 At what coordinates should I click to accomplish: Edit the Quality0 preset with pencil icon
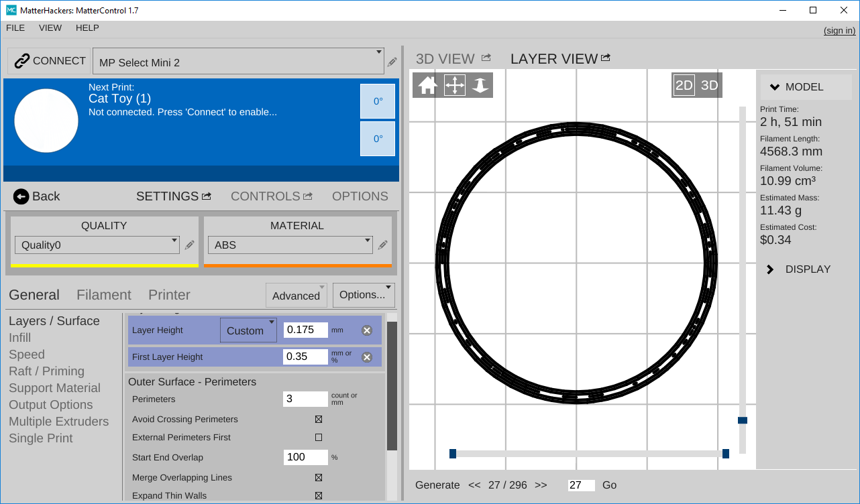coord(190,245)
